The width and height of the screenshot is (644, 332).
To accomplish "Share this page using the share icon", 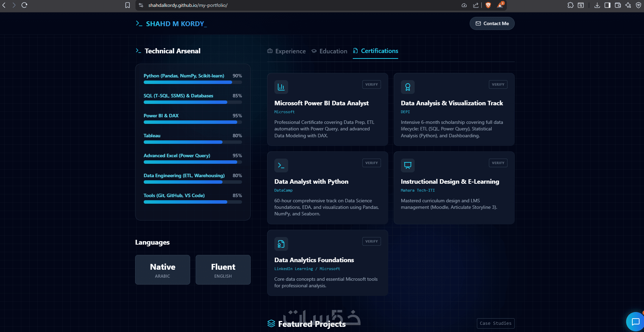I will click(476, 5).
